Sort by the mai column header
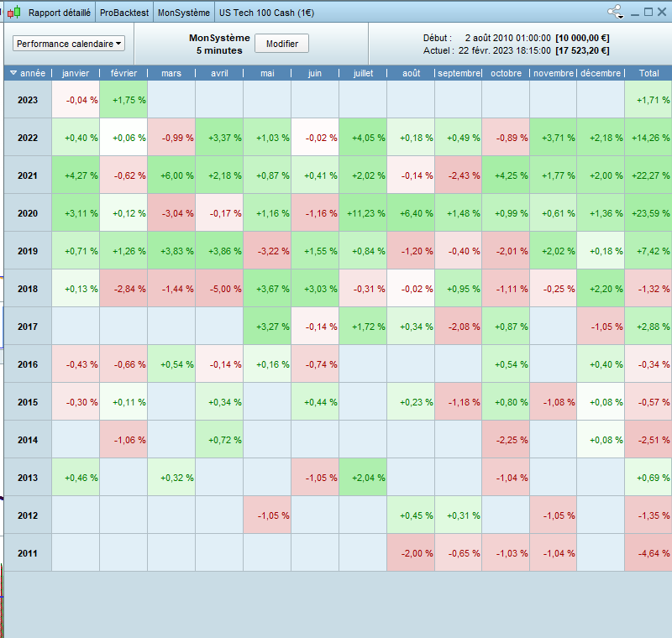This screenshot has height=638, width=672. [267, 73]
